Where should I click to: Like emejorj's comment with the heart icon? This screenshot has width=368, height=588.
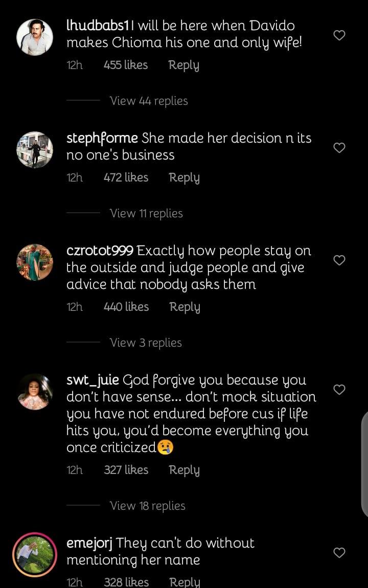[339, 553]
